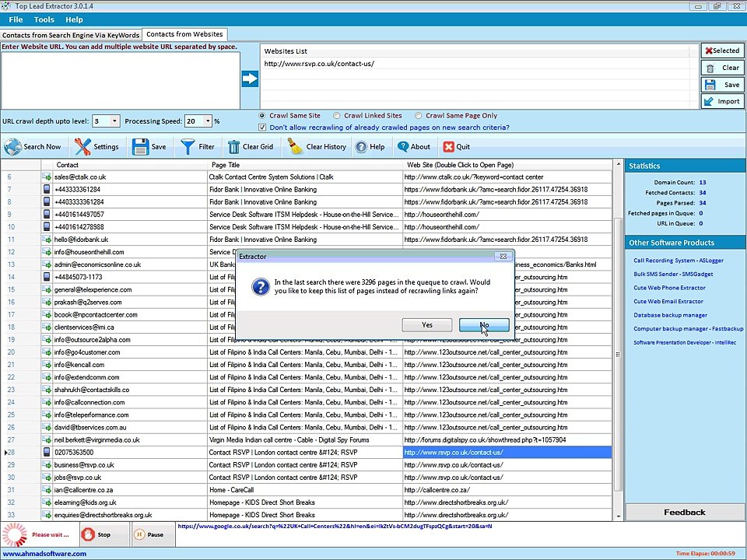
Task: Save websites list using side Save button
Action: [x=722, y=85]
